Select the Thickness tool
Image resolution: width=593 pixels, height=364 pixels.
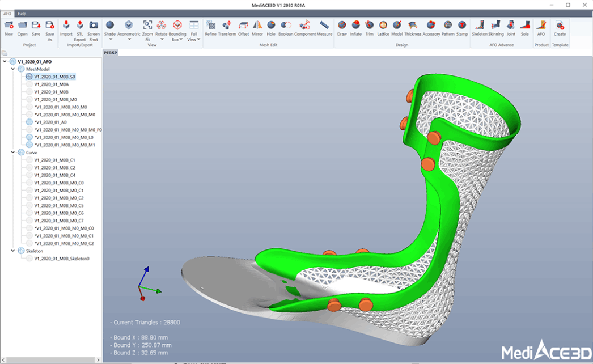coord(413,26)
